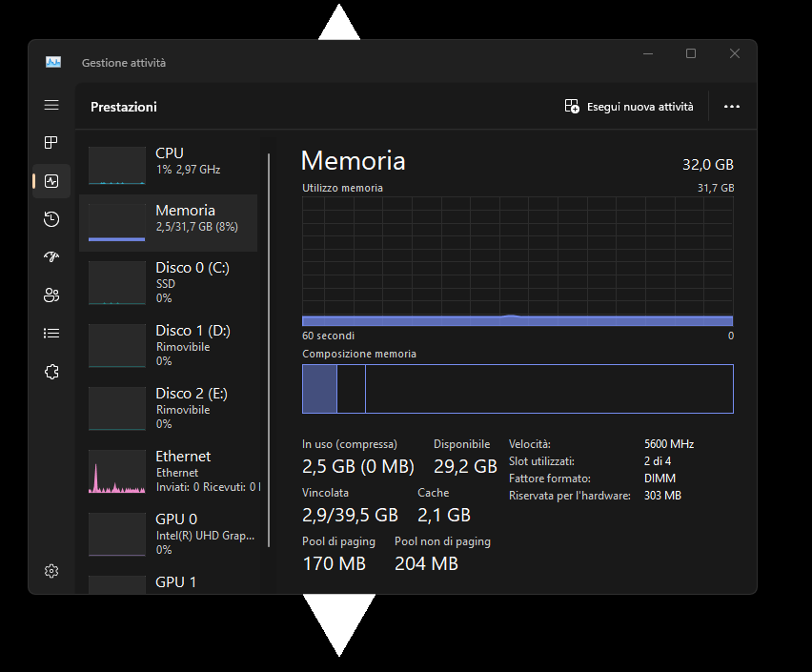Select the Performance page icon
Viewport: 812px width, 672px height.
click(51, 181)
